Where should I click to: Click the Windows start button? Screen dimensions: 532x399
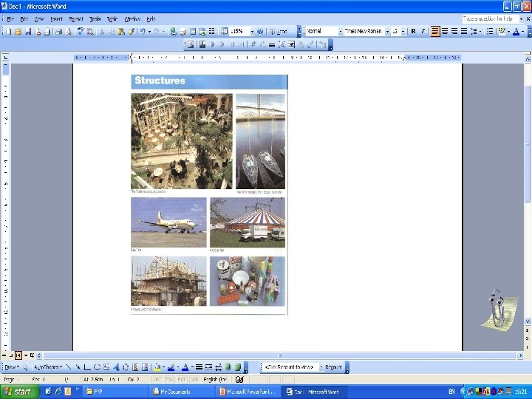19,392
